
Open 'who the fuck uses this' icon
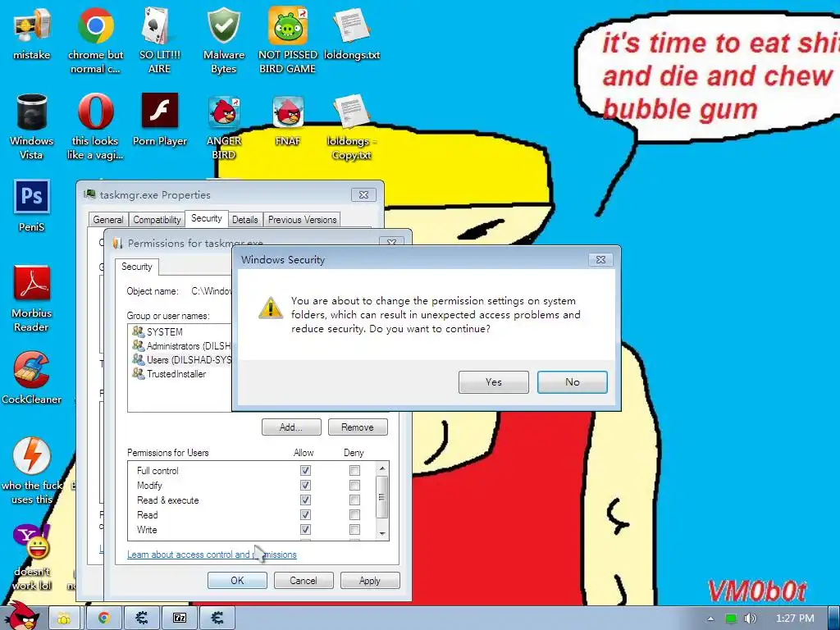[x=32, y=472]
